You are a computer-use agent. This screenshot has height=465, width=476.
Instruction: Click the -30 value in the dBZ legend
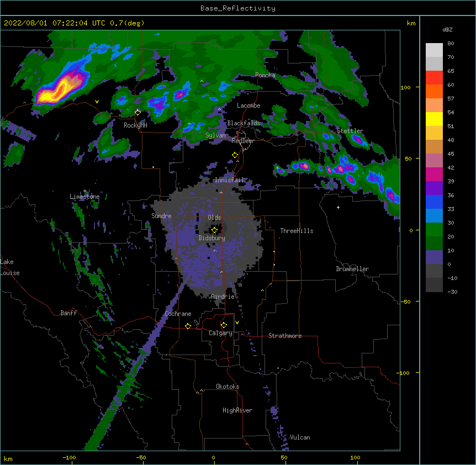tap(452, 292)
